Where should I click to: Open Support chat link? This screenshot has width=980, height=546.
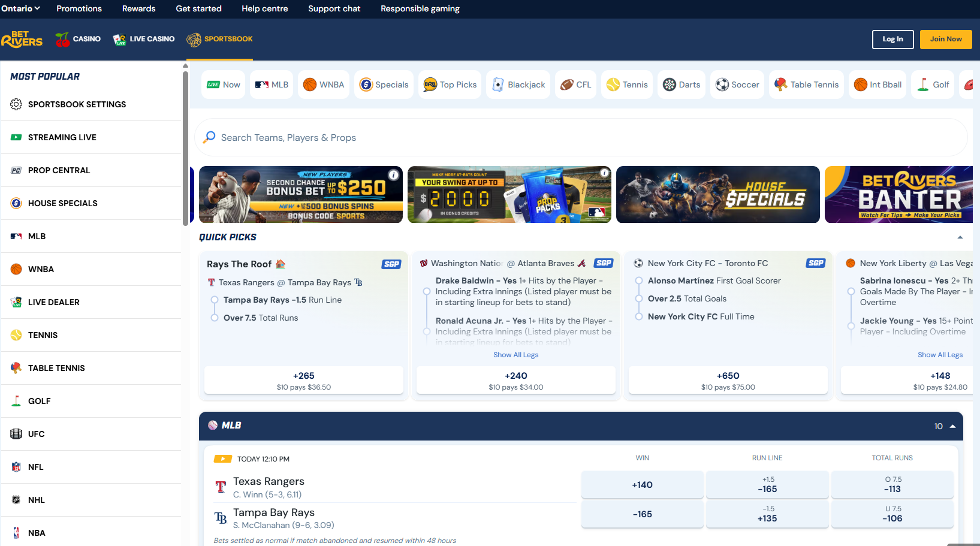point(334,8)
